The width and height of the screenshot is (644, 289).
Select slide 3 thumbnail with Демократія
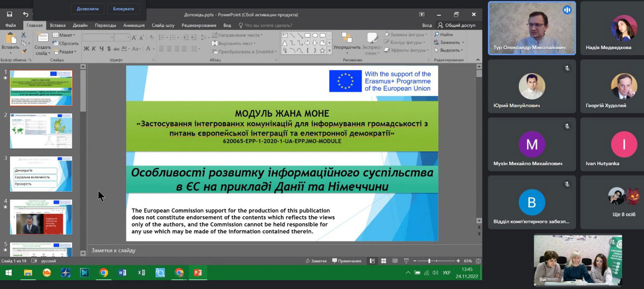coord(41,174)
